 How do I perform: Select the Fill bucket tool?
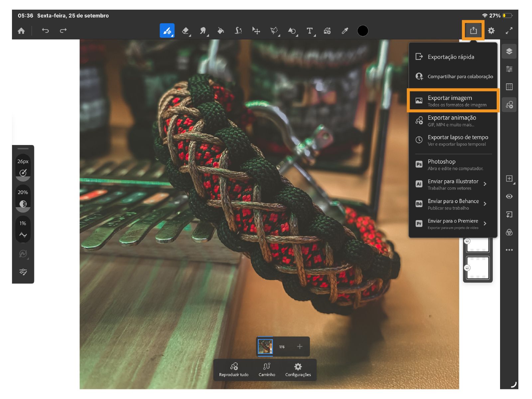pos(220,31)
